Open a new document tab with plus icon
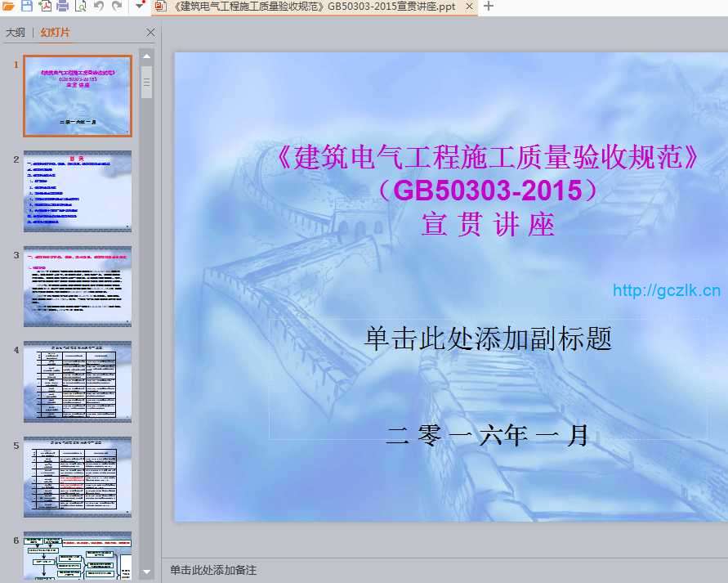This screenshot has width=728, height=583. [x=489, y=7]
